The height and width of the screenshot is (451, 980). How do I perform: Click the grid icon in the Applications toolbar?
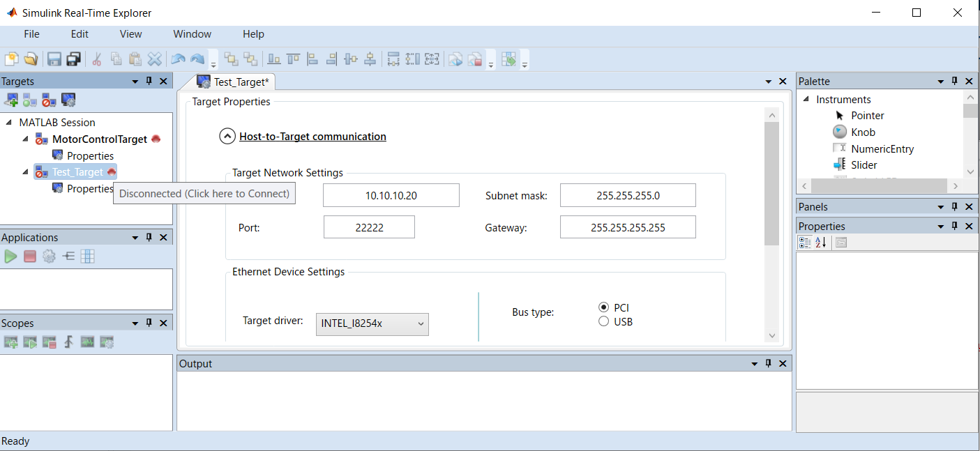coord(87,257)
